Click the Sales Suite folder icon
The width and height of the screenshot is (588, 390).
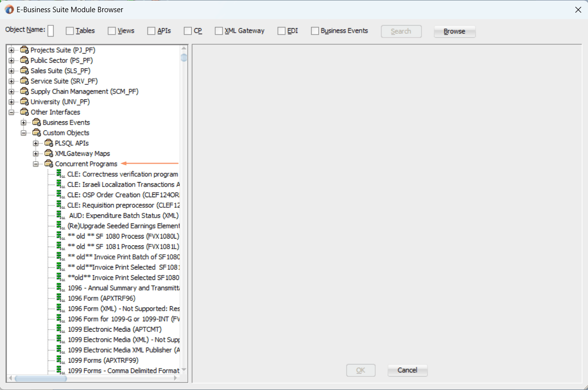click(24, 71)
